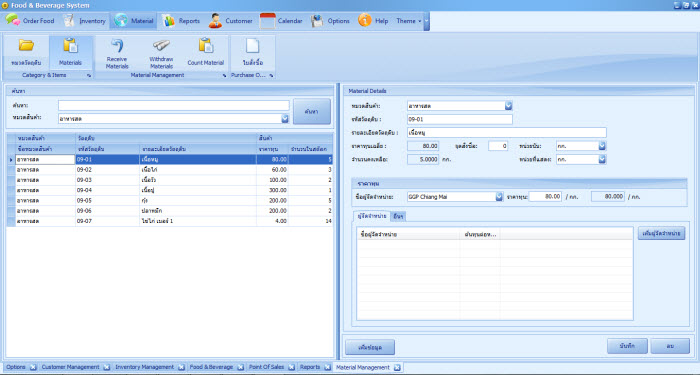Open the Help info icon

tap(365, 21)
